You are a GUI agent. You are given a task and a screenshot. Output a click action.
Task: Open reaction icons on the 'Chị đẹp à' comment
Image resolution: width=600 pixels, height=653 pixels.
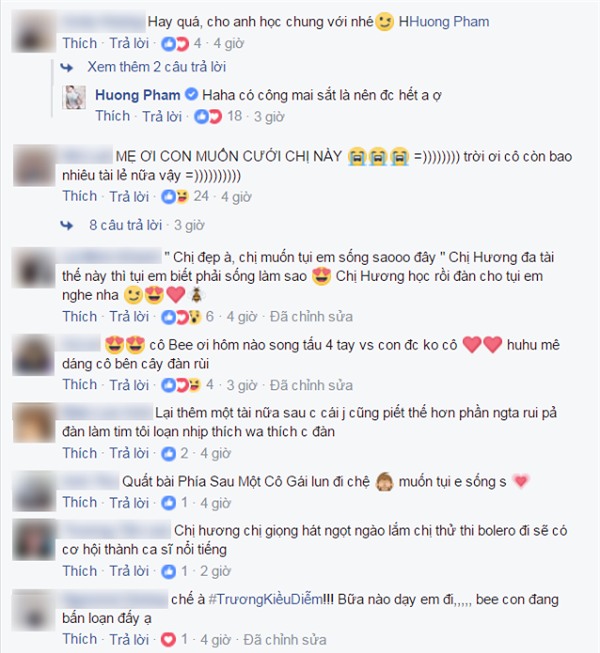pyautogui.click(x=181, y=317)
